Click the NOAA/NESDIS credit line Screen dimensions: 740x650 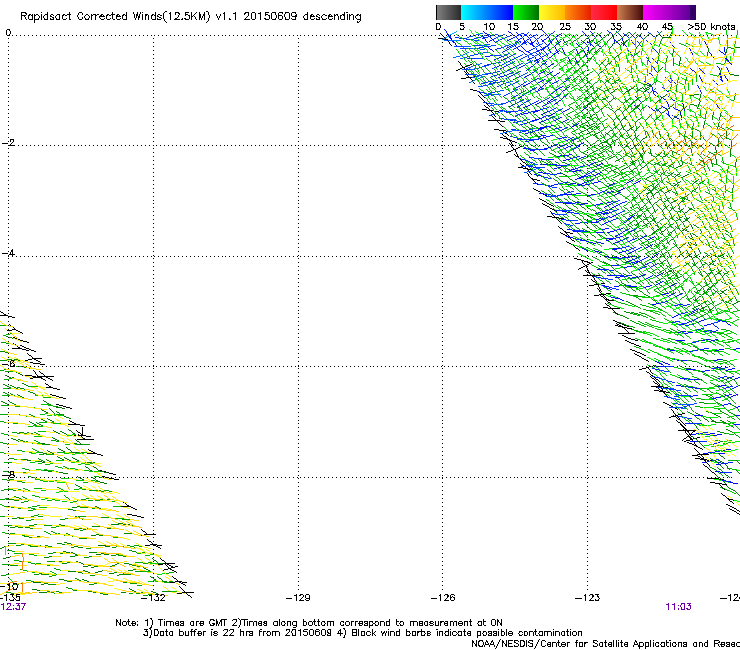605,644
